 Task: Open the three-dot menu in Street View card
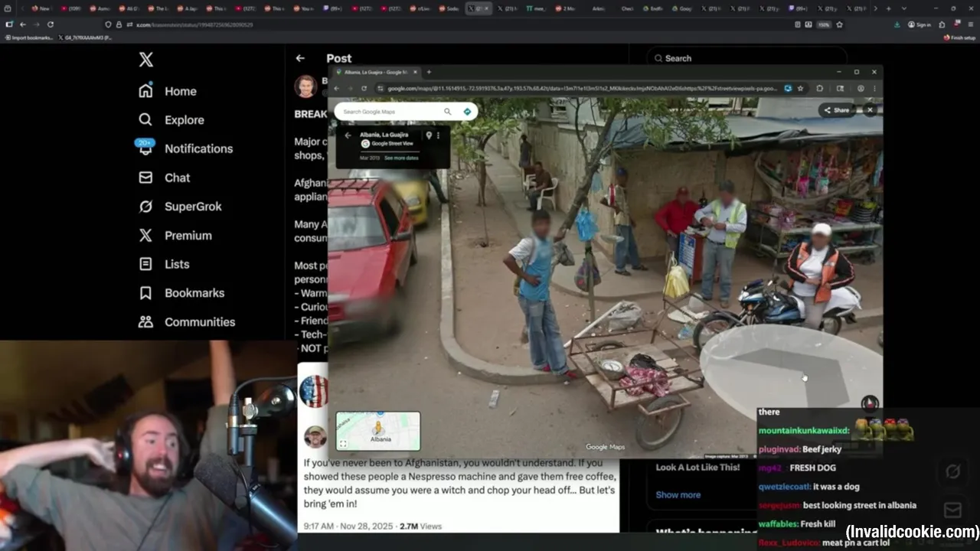pyautogui.click(x=439, y=135)
